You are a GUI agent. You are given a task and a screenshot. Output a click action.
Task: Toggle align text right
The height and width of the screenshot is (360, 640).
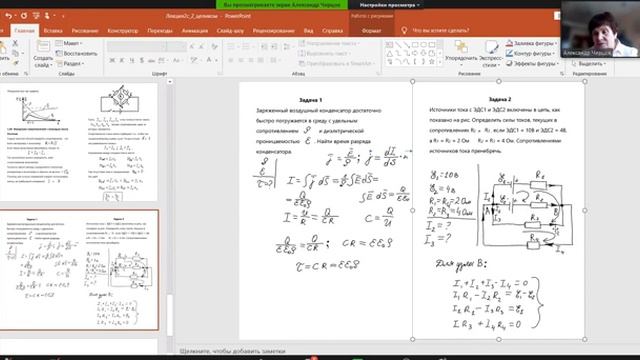coord(251,60)
